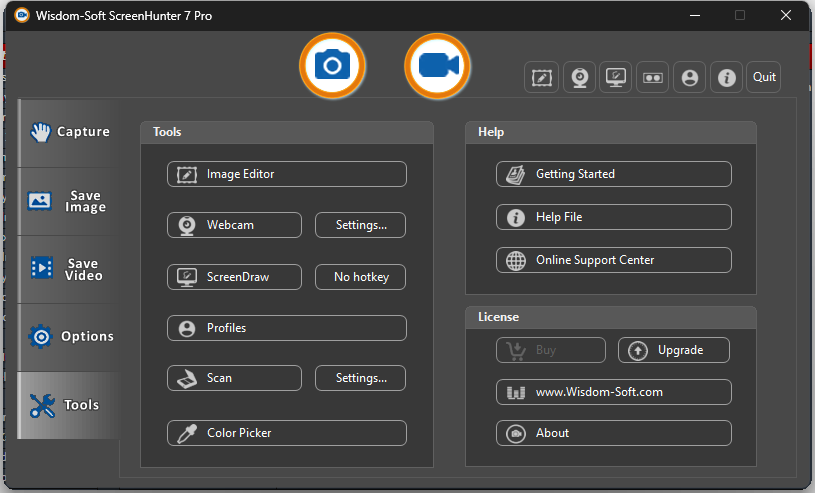Click the profiles person icon in top toolbar

690,77
